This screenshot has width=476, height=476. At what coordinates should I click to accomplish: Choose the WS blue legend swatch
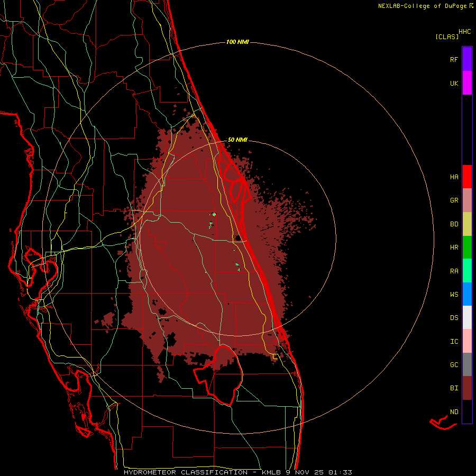(x=467, y=294)
